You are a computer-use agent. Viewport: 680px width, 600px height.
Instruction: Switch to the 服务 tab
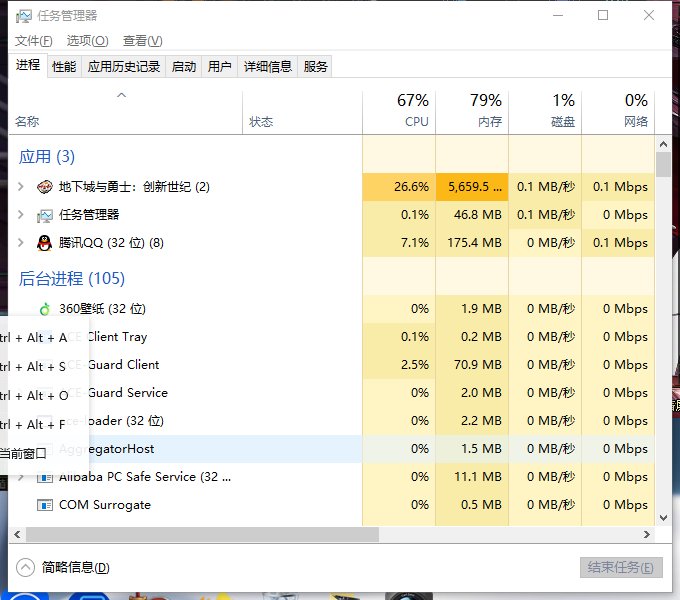[x=315, y=67]
